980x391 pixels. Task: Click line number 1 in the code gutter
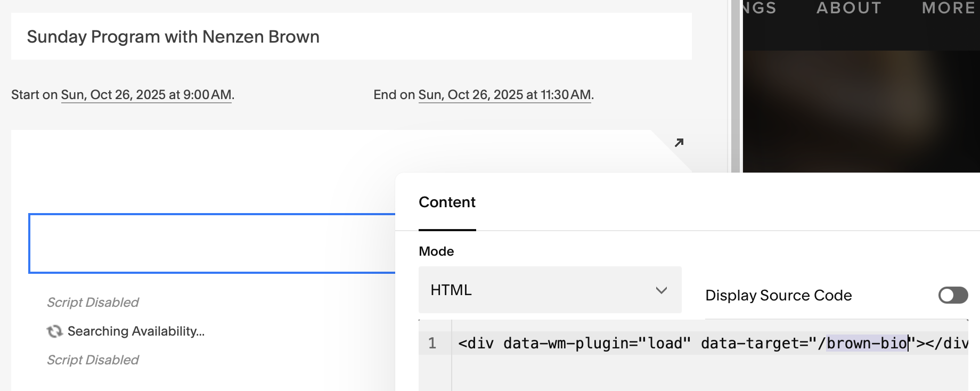coord(432,343)
